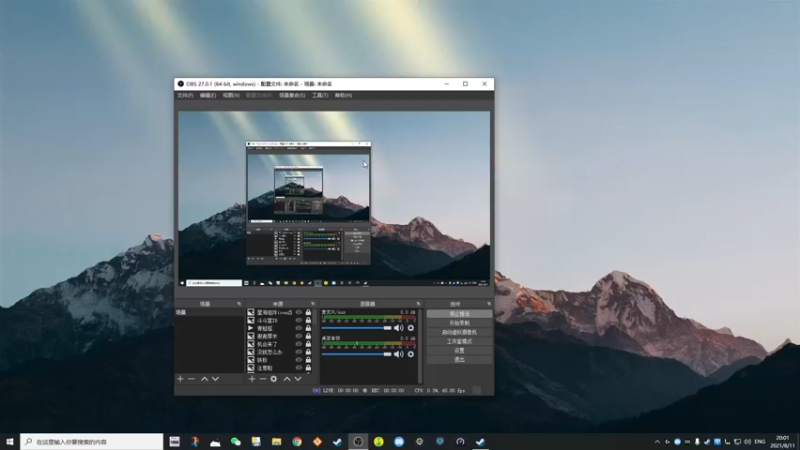The image size is (800, 450).
Task: Click the OBS preview canvas
Action: tap(334, 199)
